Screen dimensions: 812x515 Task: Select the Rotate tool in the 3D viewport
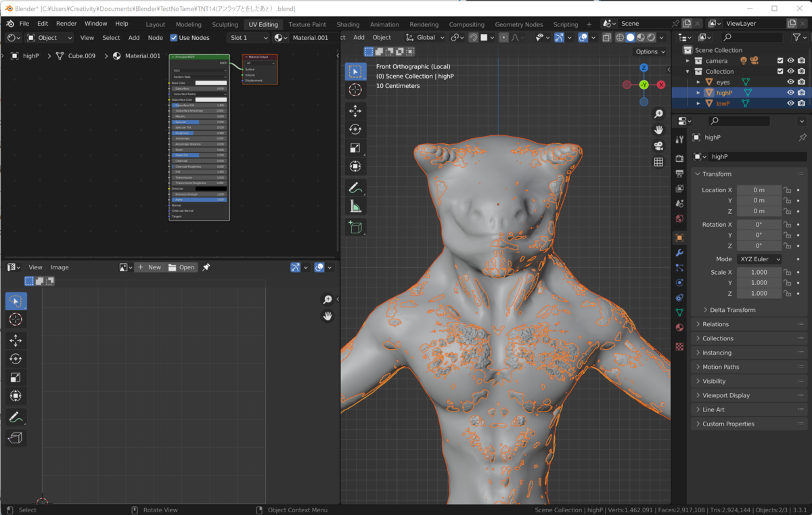pyautogui.click(x=355, y=129)
